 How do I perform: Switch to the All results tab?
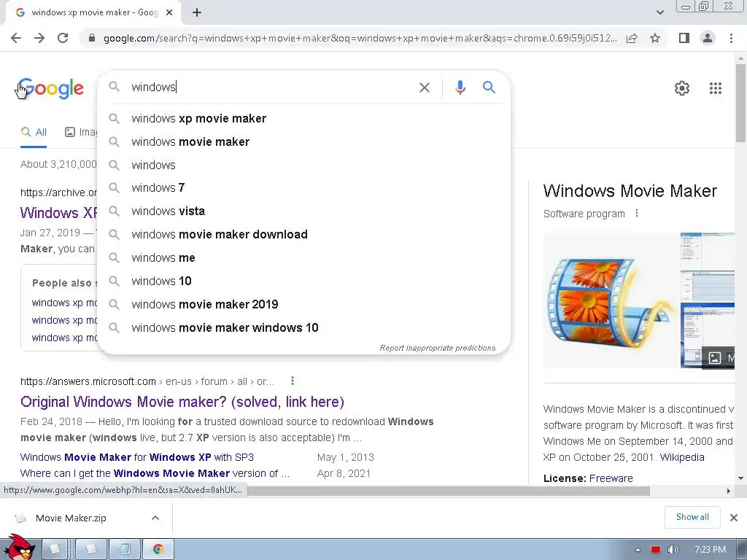coord(34,133)
